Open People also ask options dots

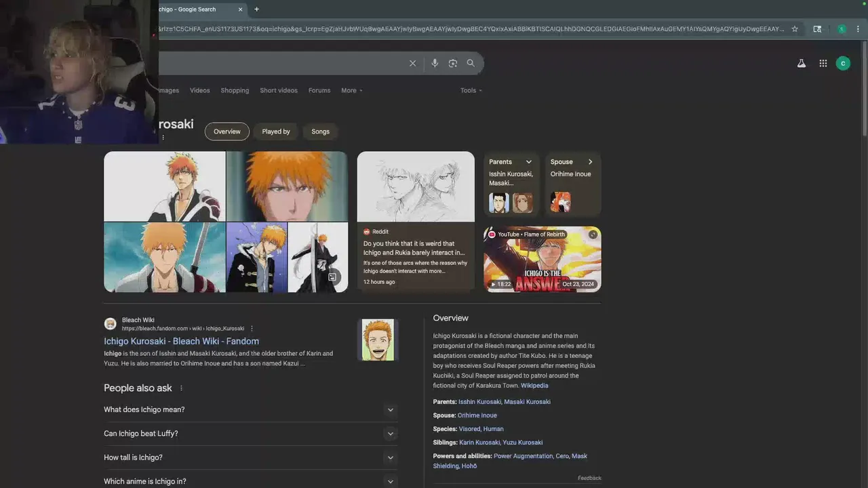click(181, 388)
